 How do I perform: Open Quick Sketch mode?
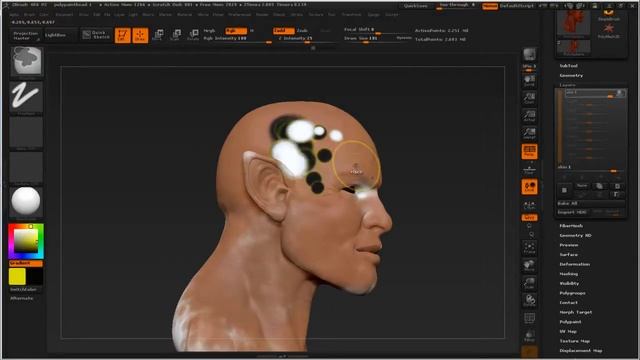(96, 35)
